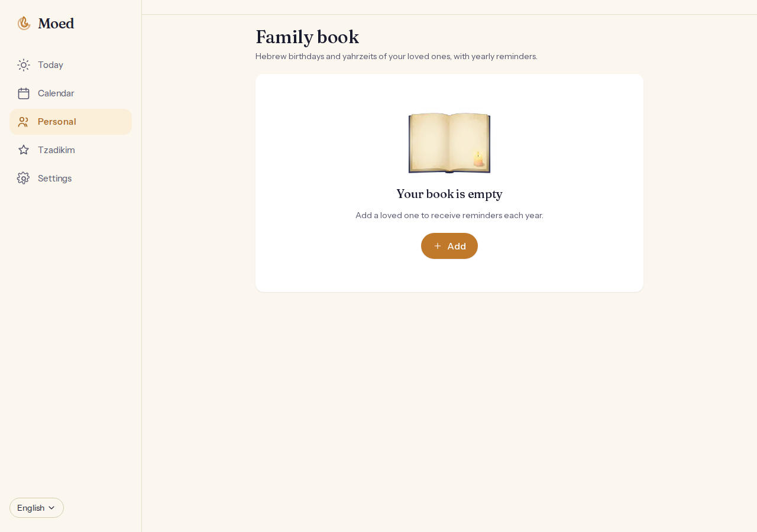The width and height of the screenshot is (757, 532).
Task: Click the 'Your book is empty' heading
Action: (449, 194)
